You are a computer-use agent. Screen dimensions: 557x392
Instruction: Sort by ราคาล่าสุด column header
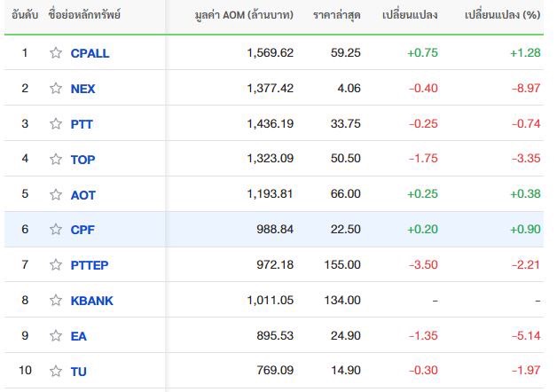337,15
